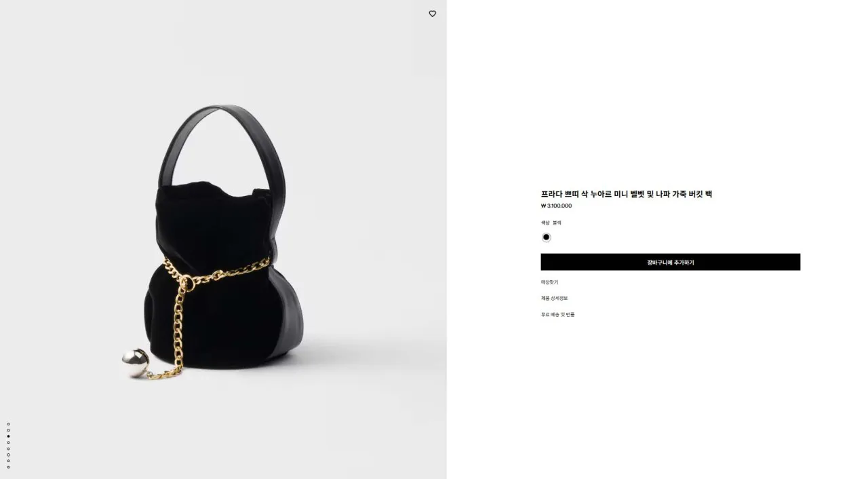This screenshot has width=868, height=479.
Task: Add the bag to wishlist with heart icon
Action: pyautogui.click(x=433, y=14)
